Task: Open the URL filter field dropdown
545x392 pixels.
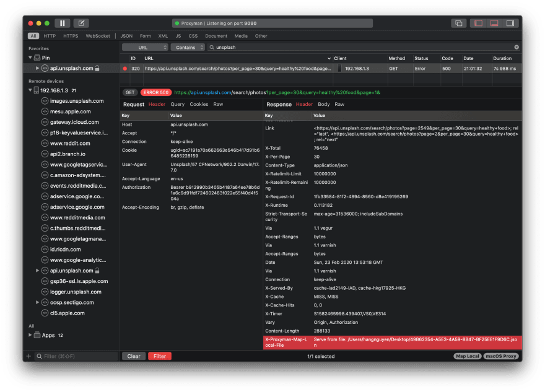Action: coord(145,47)
